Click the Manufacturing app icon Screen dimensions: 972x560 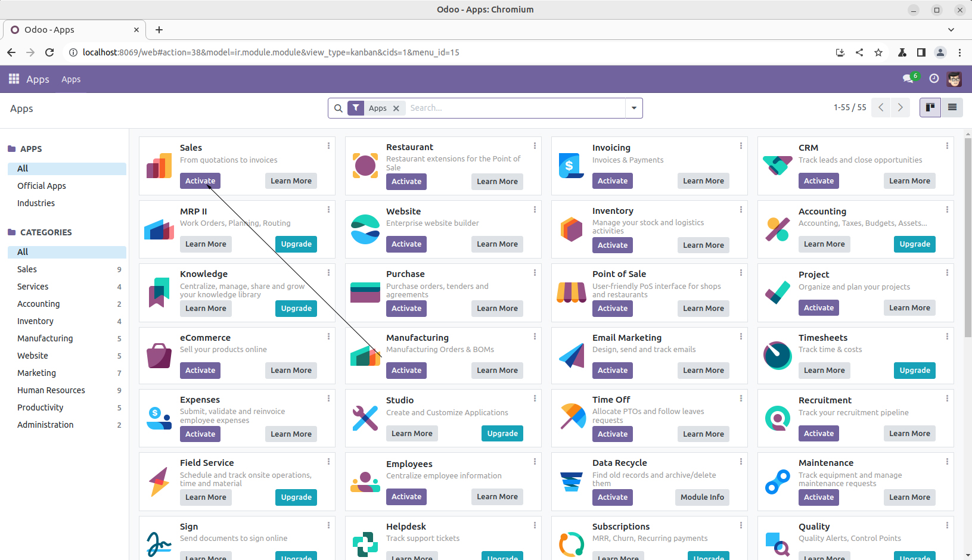click(365, 356)
